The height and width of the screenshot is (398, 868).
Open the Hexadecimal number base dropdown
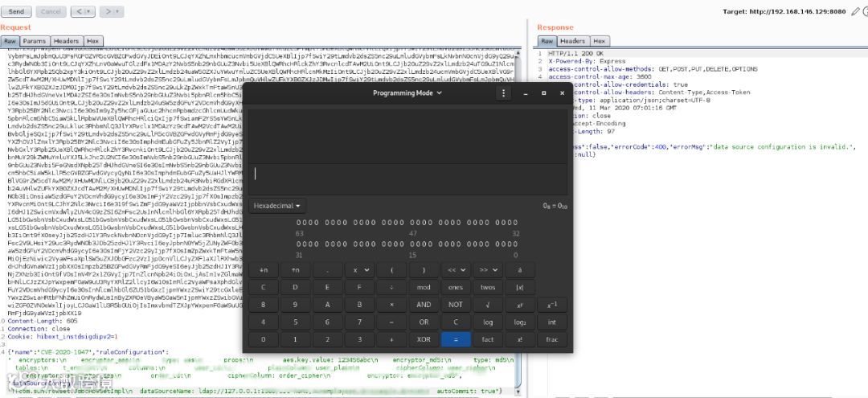click(276, 206)
